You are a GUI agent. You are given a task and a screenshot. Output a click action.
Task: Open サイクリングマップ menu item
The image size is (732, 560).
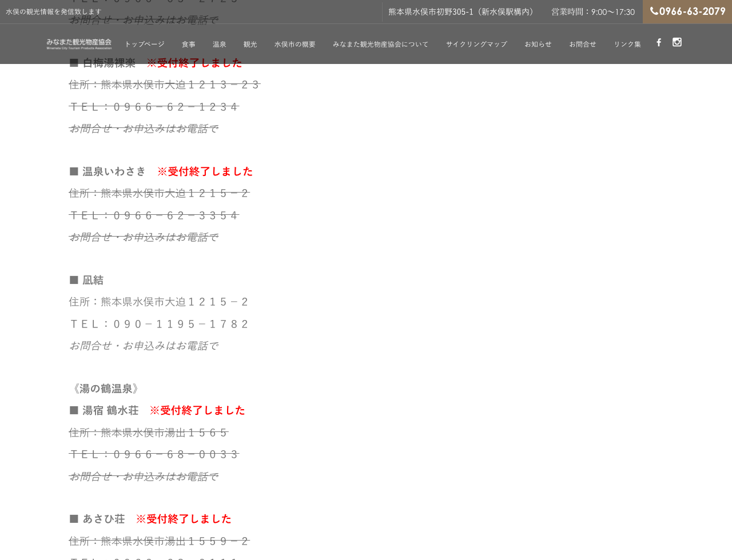pyautogui.click(x=476, y=44)
